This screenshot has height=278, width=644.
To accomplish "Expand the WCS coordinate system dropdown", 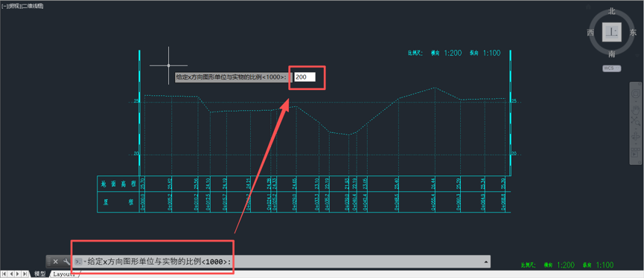I will pos(611,68).
